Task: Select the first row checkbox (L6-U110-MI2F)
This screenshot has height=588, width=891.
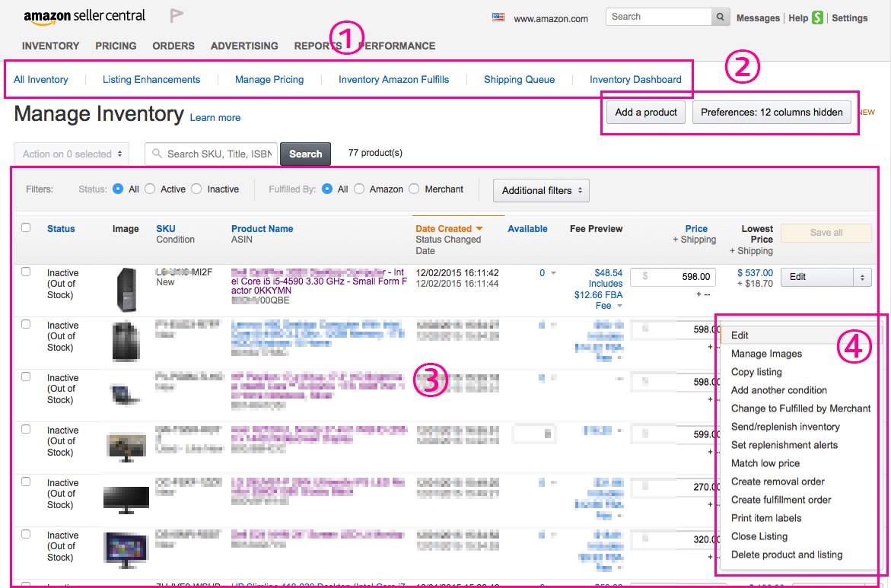Action: tap(26, 272)
